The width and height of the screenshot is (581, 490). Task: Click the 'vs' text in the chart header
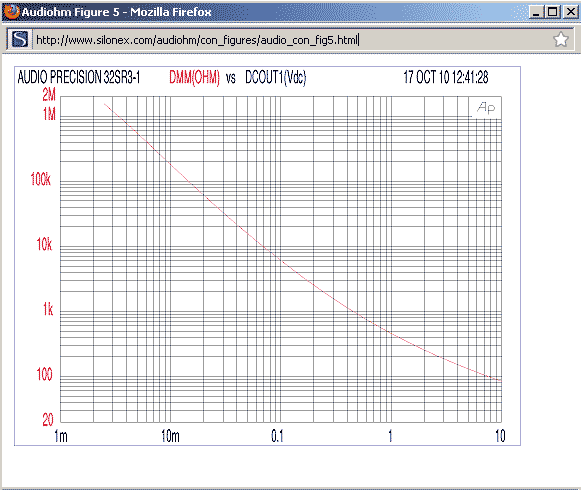point(230,78)
